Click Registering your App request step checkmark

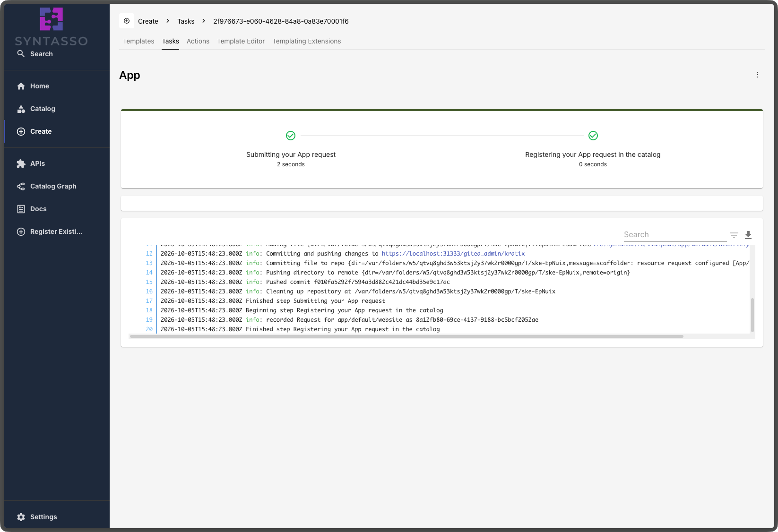(593, 136)
